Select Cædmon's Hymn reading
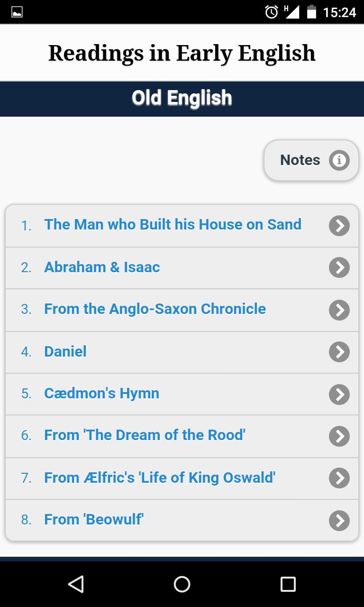The image size is (364, 607). [x=182, y=394]
